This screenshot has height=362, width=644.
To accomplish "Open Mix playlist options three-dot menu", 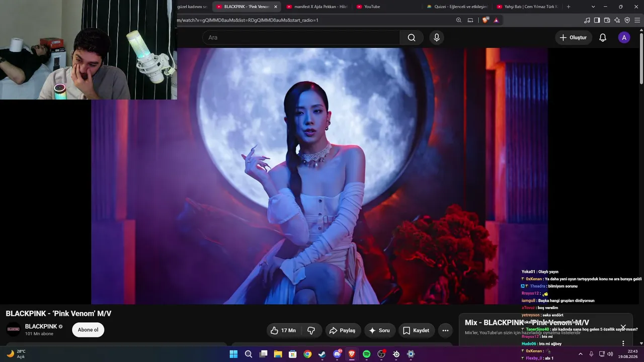I will tap(623, 343).
